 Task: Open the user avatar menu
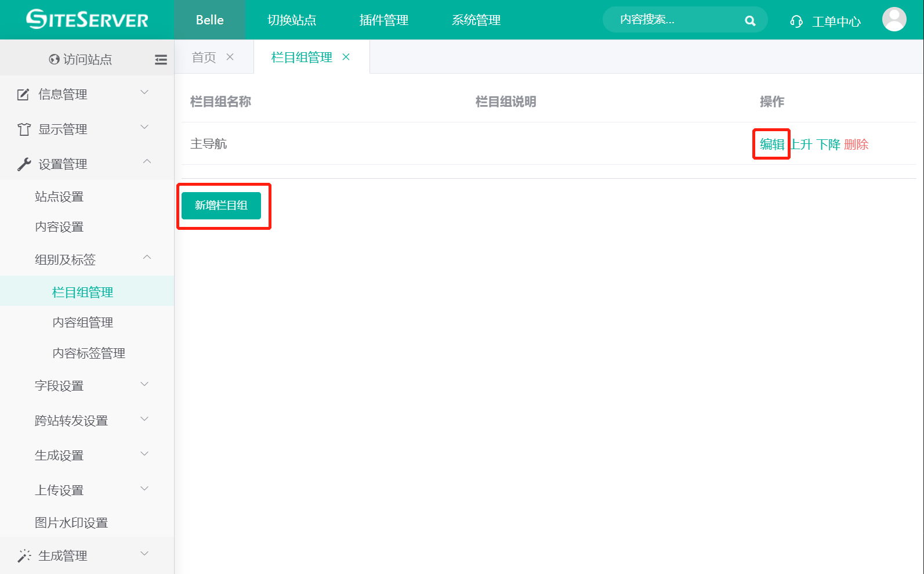pos(894,20)
